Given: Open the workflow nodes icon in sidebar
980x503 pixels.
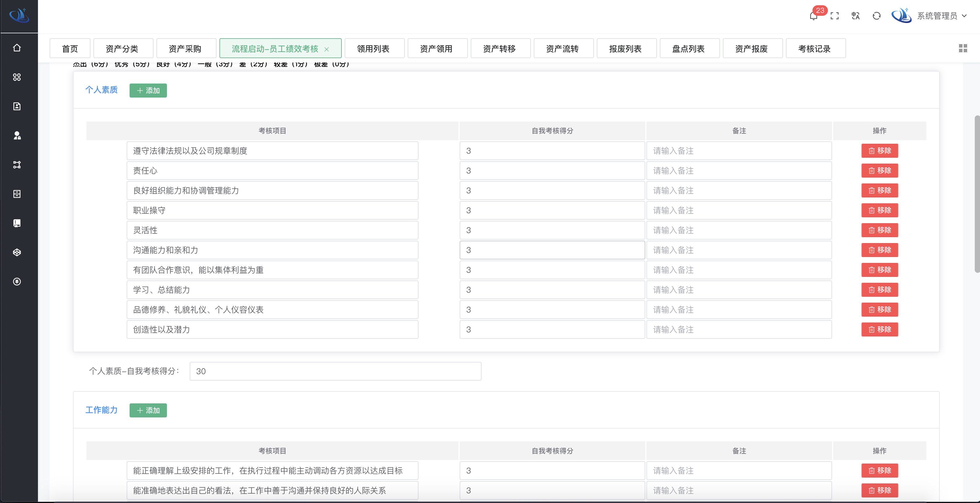Looking at the screenshot, I should pos(17,164).
